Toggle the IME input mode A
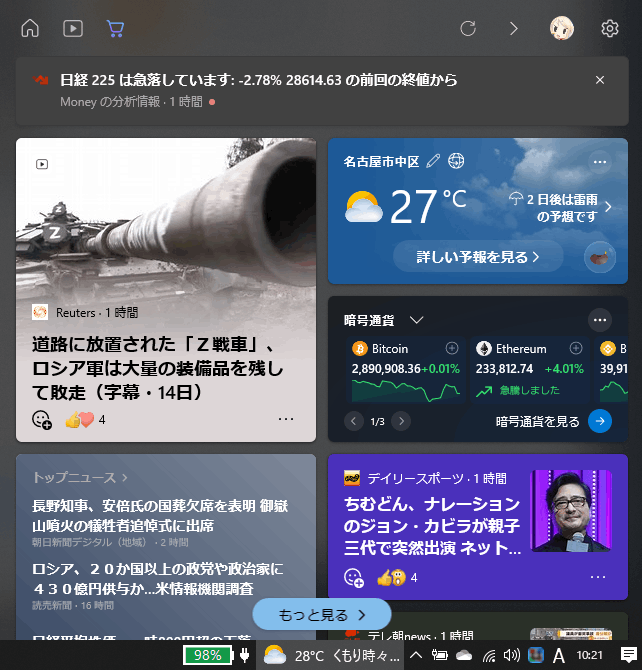This screenshot has height=670, width=642. point(559,655)
